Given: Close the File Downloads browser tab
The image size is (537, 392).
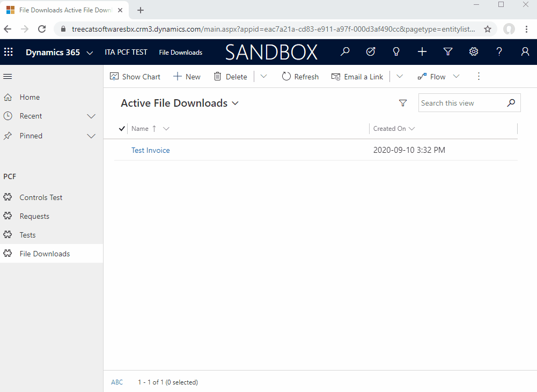Looking at the screenshot, I should tap(120, 10).
